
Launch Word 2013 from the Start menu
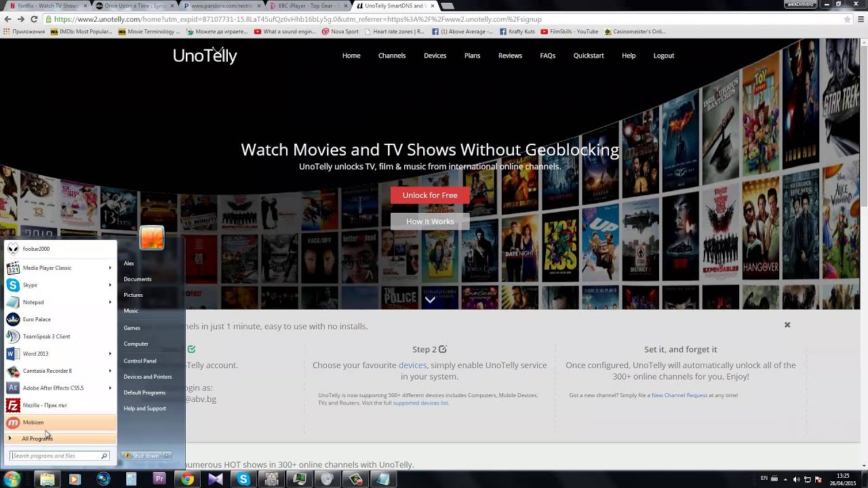[60, 354]
